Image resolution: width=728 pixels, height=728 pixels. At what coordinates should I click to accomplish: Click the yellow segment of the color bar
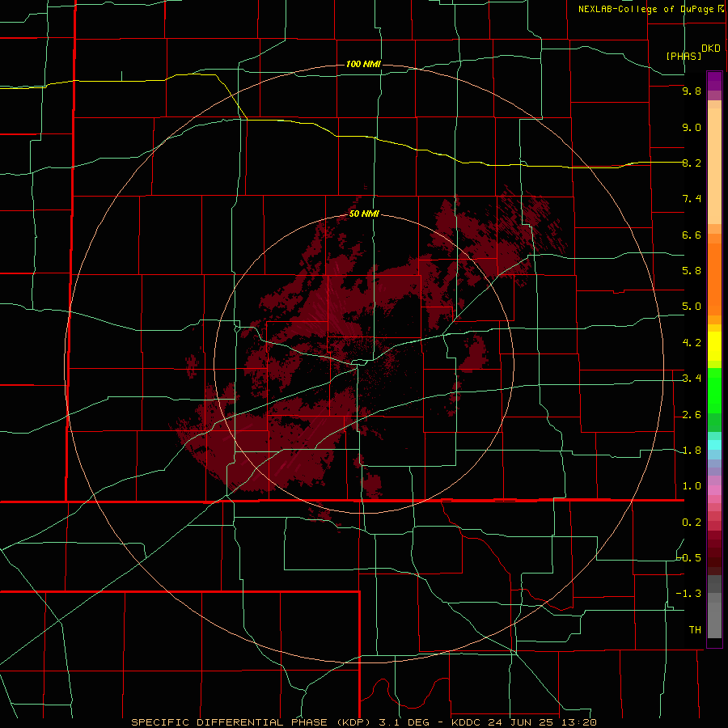[x=714, y=346]
